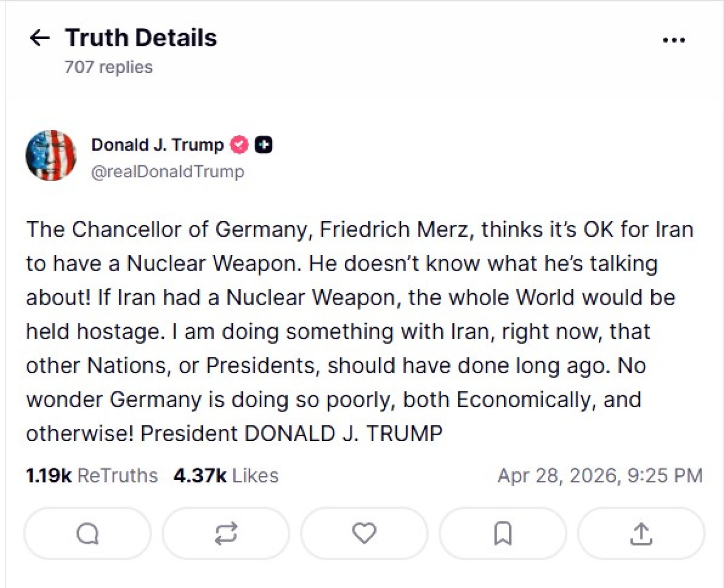Viewport: 724px width, 588px height.
Task: Share the post via the upload icon
Action: coord(641,533)
